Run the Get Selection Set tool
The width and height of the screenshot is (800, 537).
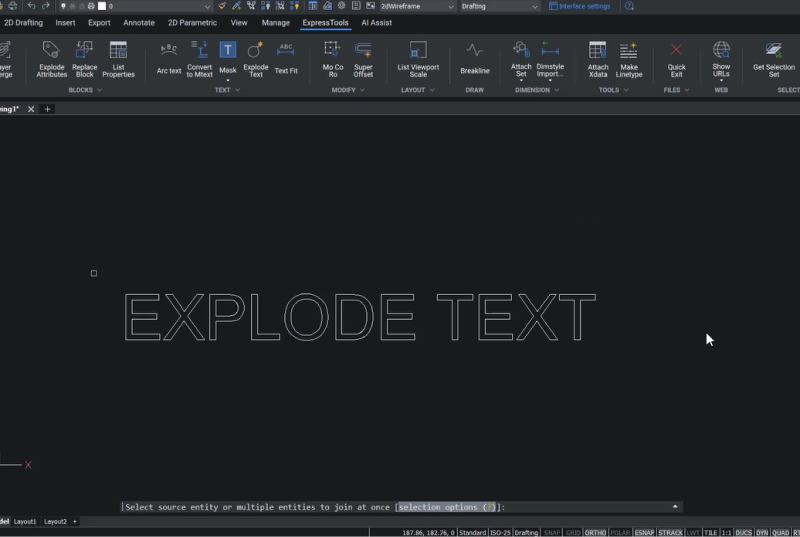pyautogui.click(x=773, y=60)
